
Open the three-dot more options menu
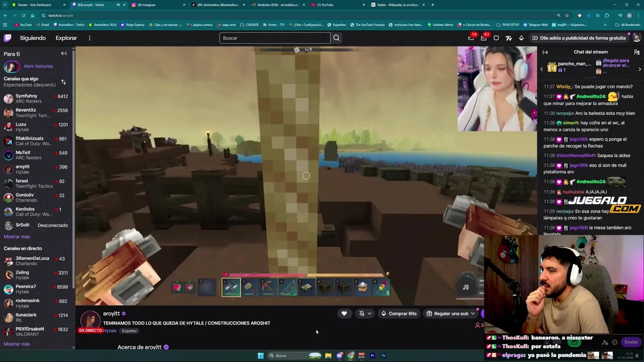tap(90, 38)
